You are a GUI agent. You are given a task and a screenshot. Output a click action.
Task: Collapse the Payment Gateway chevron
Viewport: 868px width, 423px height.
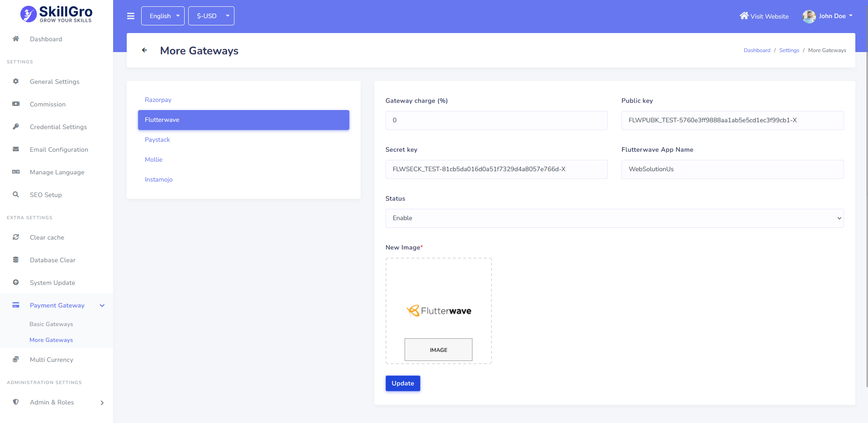[x=102, y=306]
